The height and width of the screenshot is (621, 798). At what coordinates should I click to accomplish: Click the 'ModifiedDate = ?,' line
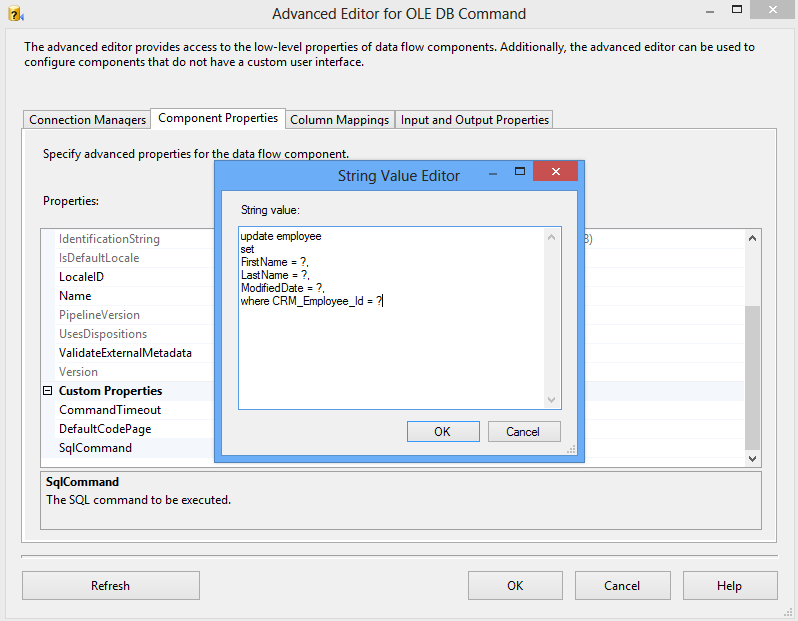[x=282, y=288]
